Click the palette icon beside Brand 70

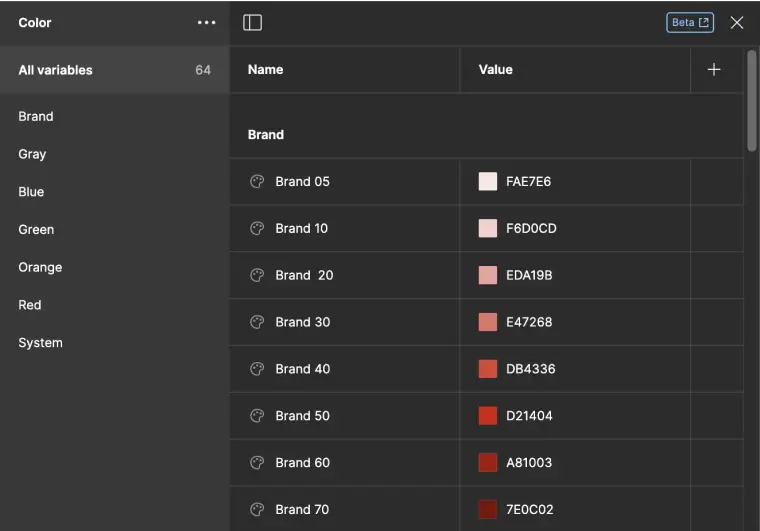pyautogui.click(x=257, y=509)
